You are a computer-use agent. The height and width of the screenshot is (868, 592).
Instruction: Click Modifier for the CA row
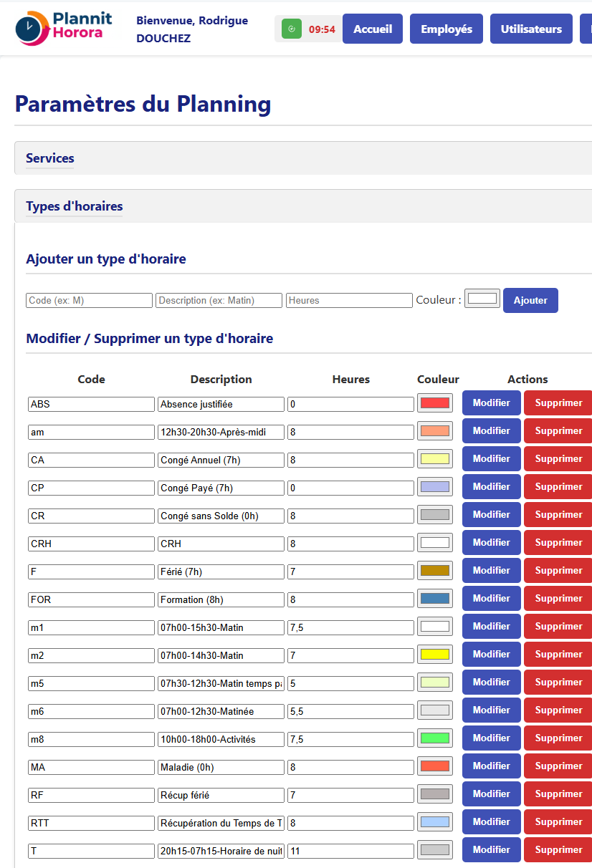tap(491, 459)
